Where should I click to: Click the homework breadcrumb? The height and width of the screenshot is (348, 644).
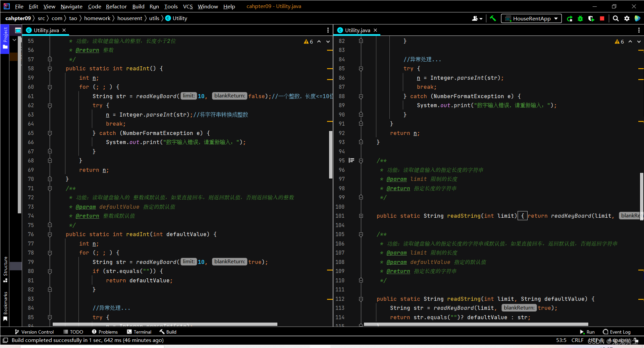pos(97,18)
